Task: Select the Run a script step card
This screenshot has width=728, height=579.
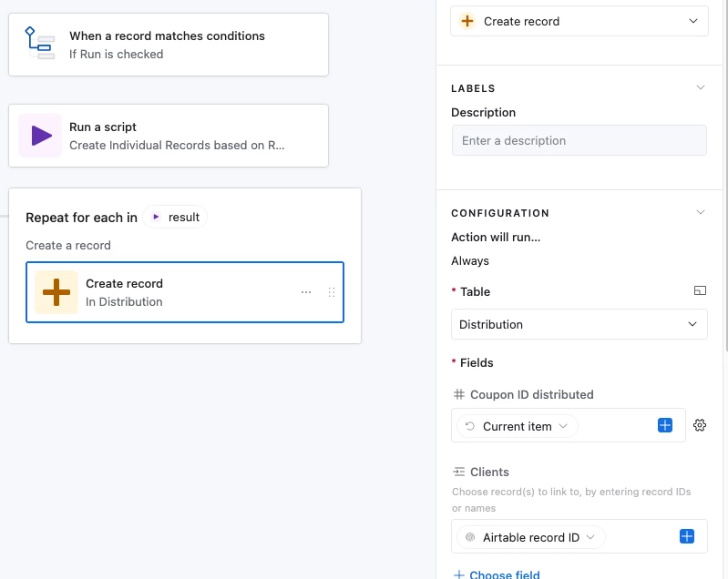Action: 168,136
